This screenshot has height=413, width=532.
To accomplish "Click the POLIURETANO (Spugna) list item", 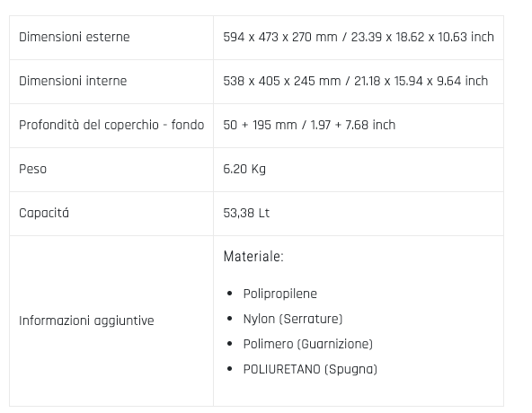I will click(x=310, y=369).
